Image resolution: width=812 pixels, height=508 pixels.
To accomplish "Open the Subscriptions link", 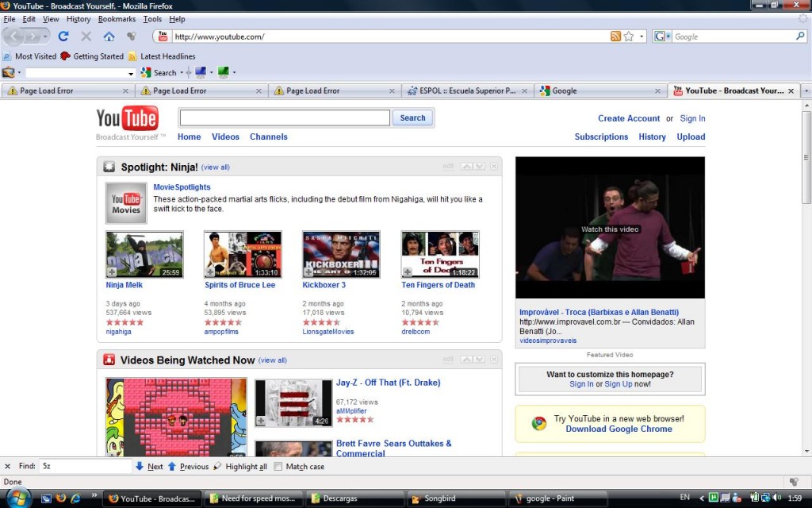I will (601, 137).
